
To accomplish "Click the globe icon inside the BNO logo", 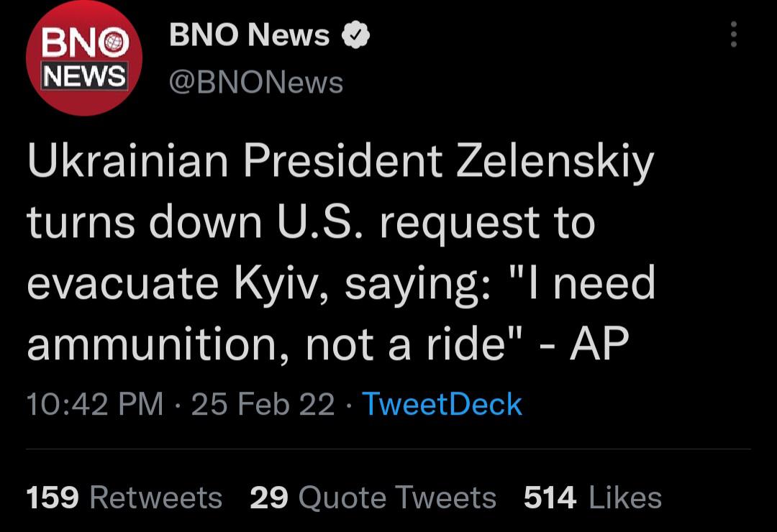I will (113, 44).
